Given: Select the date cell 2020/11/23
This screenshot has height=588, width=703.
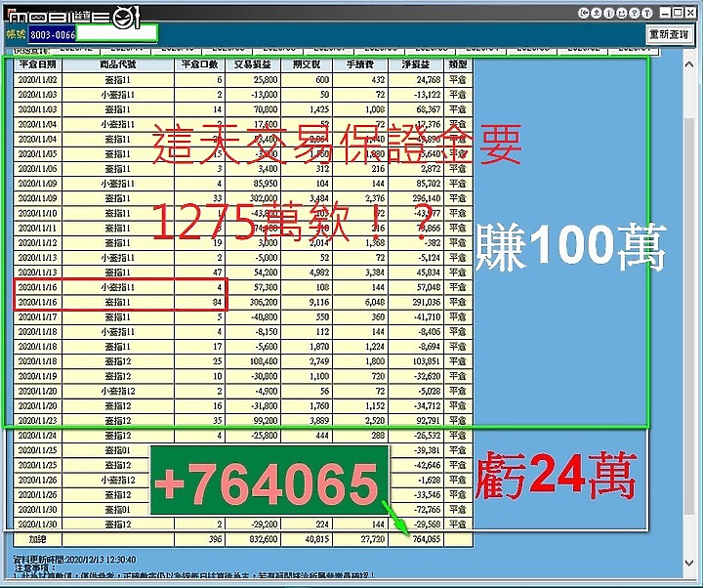Looking at the screenshot, I should (38, 421).
